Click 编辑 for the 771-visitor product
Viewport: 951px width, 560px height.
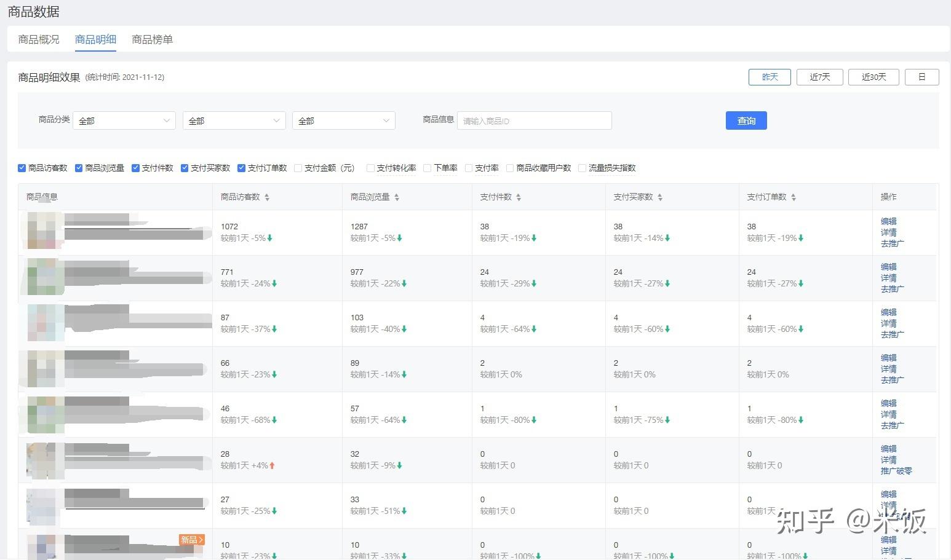[x=888, y=267]
